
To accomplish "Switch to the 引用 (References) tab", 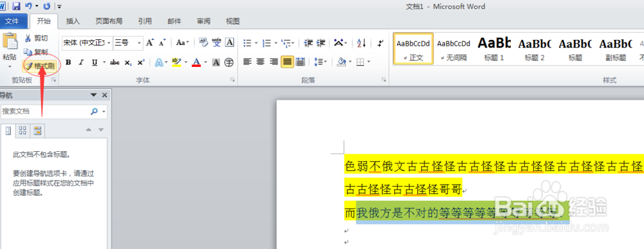I will point(144,21).
